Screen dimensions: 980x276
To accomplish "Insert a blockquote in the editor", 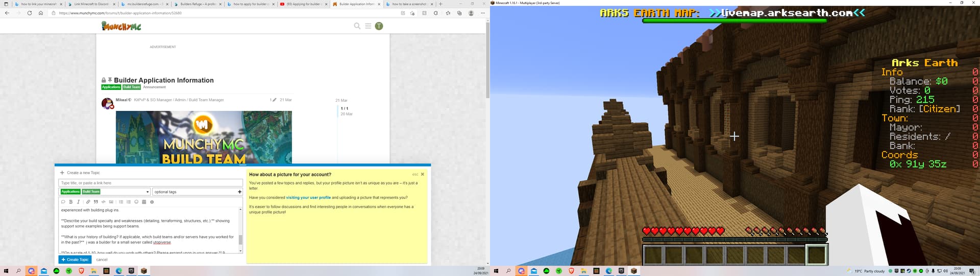I will tap(95, 202).
